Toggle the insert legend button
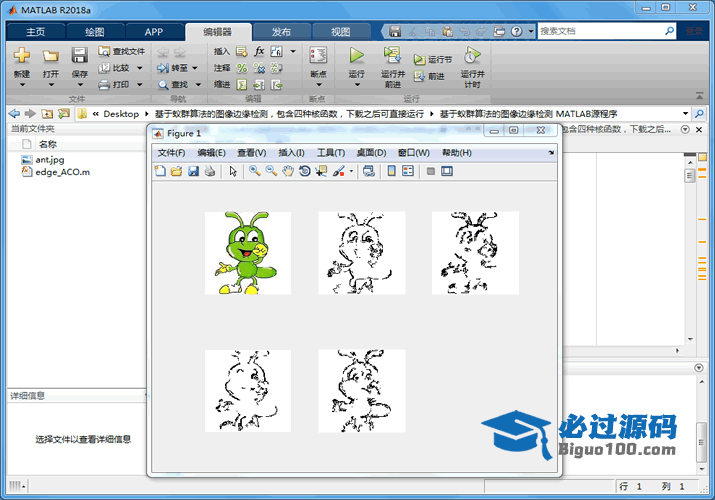715x500 pixels. click(x=408, y=171)
